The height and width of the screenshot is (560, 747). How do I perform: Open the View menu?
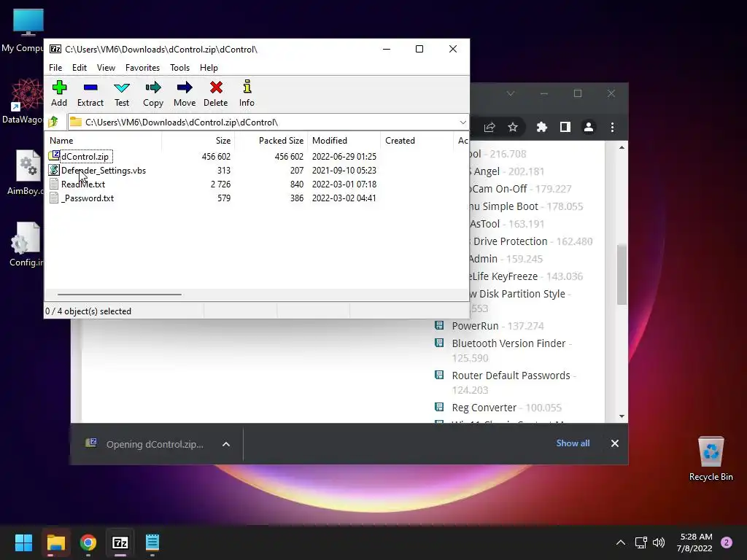[x=106, y=68]
